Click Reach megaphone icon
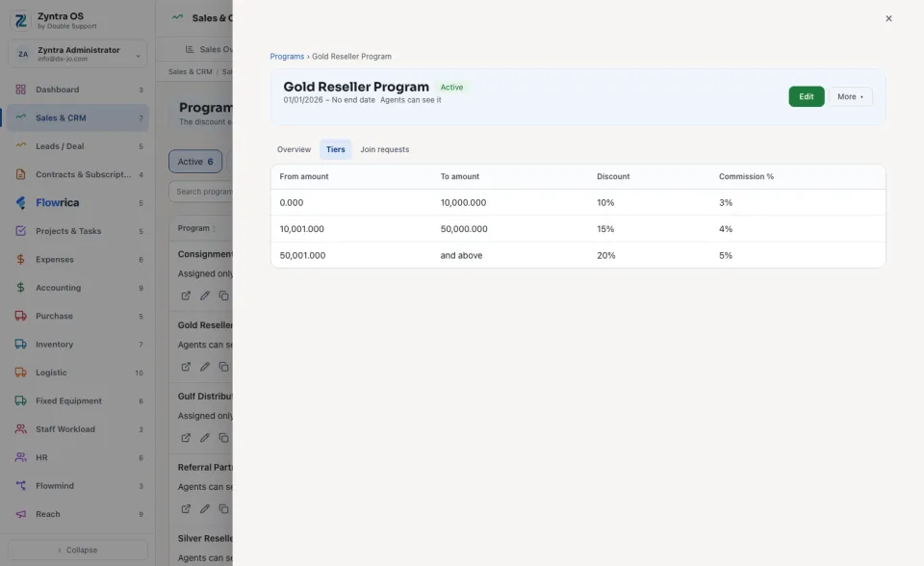Viewport: 924px width, 566px height. (20, 513)
